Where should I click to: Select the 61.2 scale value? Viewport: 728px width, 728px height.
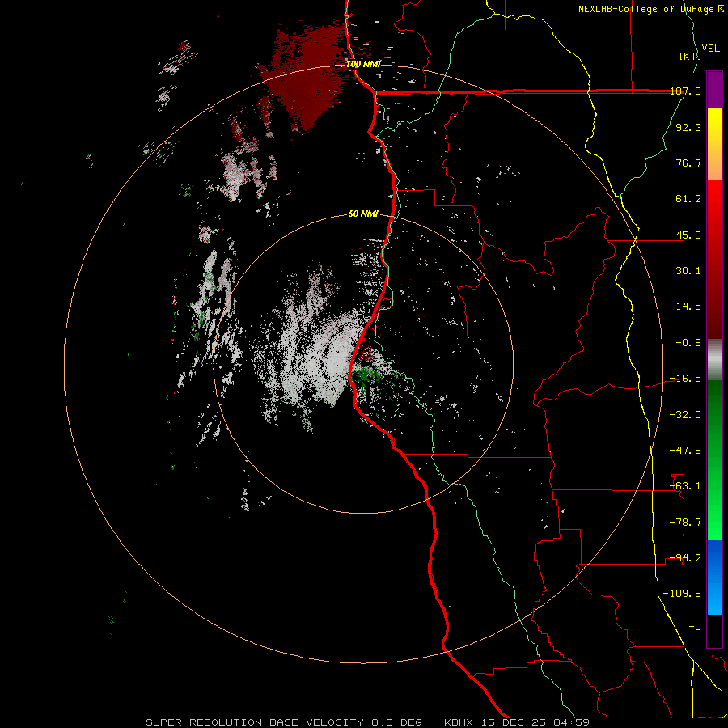click(x=688, y=199)
